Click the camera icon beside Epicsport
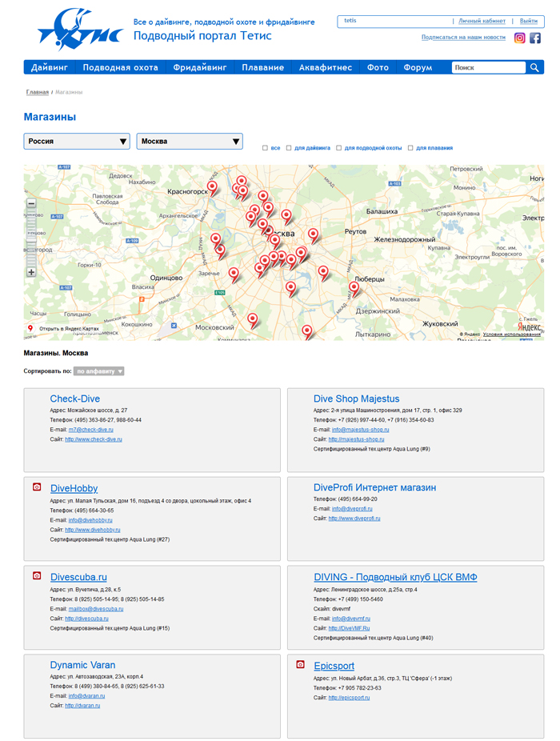 coord(300,664)
